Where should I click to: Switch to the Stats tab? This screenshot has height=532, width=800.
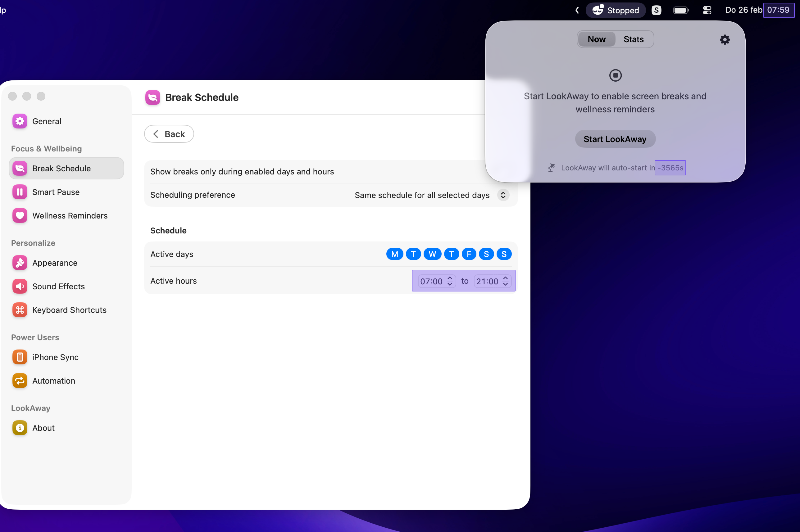633,39
